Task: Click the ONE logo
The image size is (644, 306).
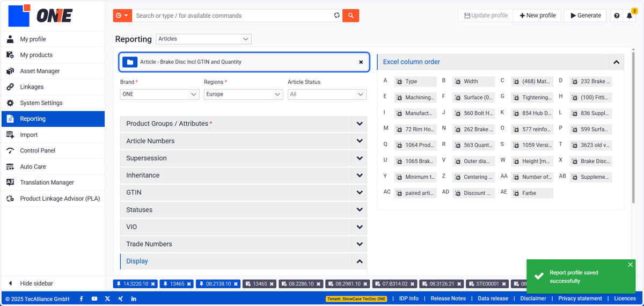Action: (41, 16)
